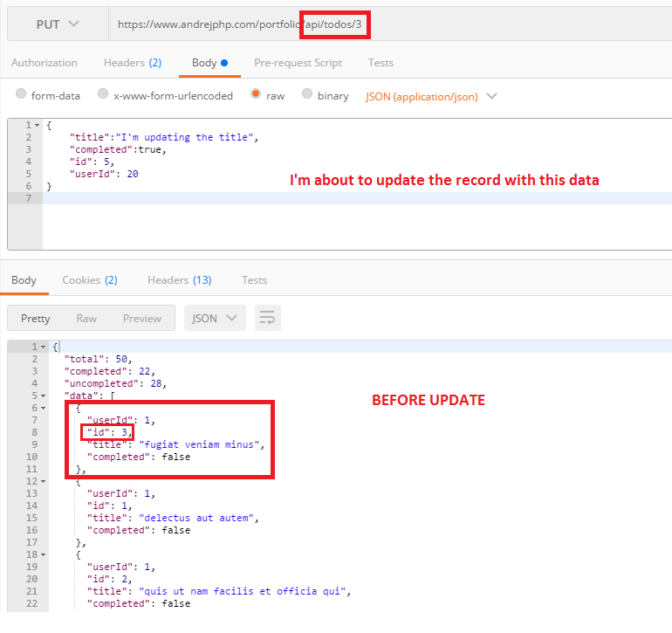
Task: Click the "completed":true line in request body
Action: tap(118, 149)
